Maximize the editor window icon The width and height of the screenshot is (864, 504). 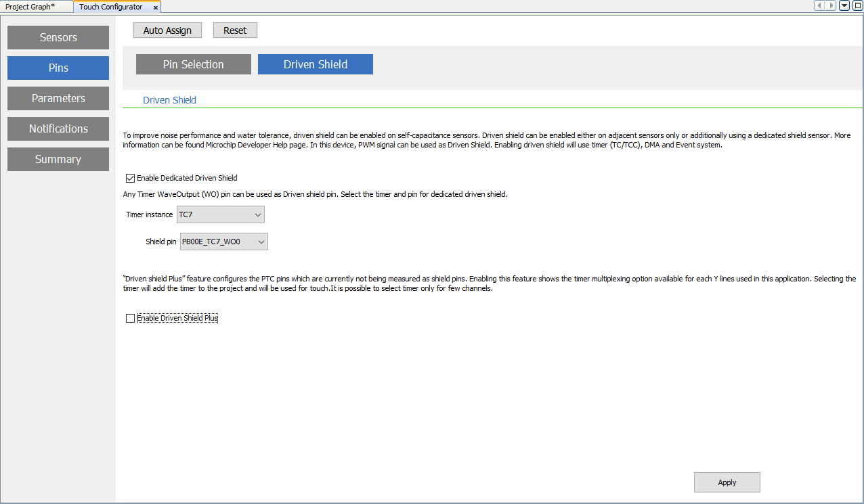click(x=857, y=6)
